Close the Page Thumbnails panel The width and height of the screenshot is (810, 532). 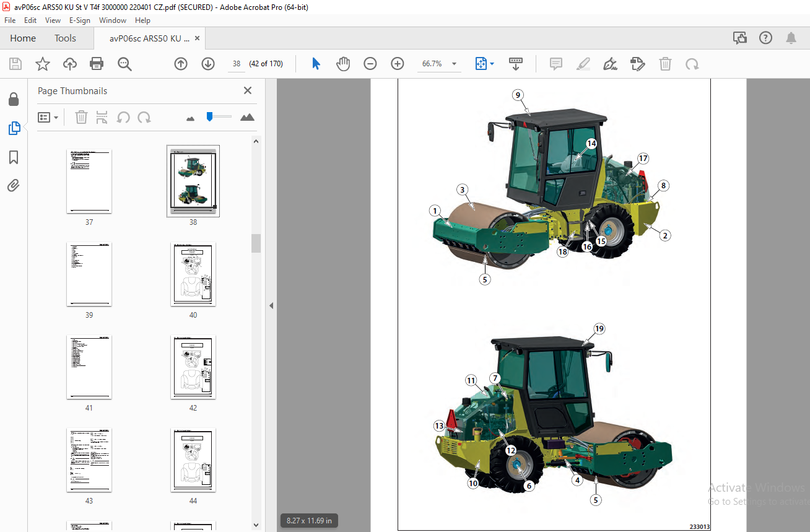coord(248,90)
